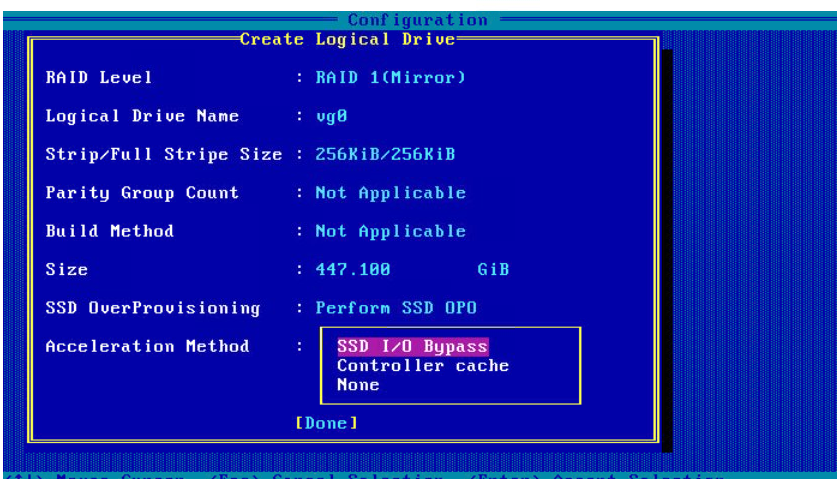Click the Create Logical Drive title
The image size is (837, 479).
tap(348, 39)
